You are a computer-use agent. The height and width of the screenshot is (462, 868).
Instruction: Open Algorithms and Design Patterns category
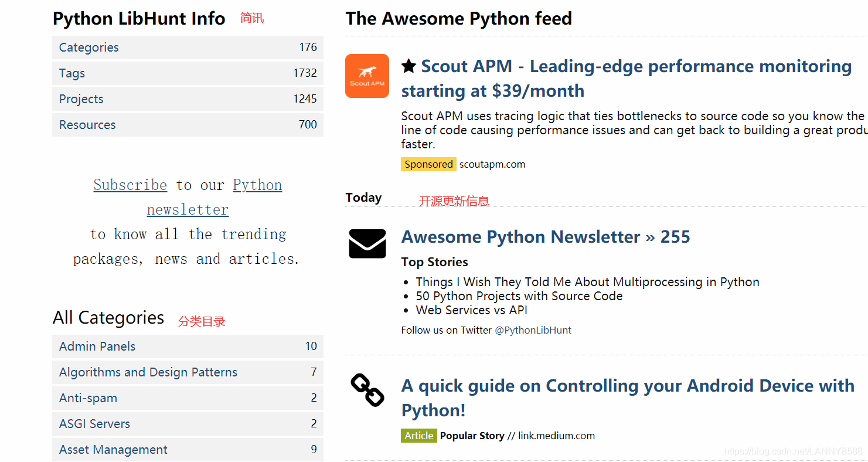tap(188, 372)
